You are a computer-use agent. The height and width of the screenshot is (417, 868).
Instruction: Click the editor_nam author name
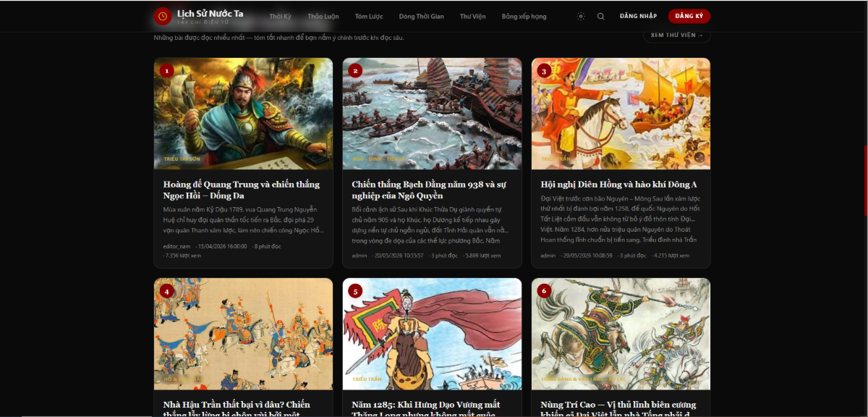point(176,246)
